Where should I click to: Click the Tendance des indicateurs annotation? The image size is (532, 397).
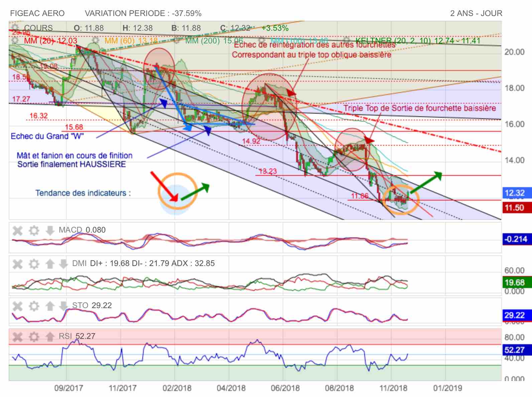pyautogui.click(x=83, y=193)
